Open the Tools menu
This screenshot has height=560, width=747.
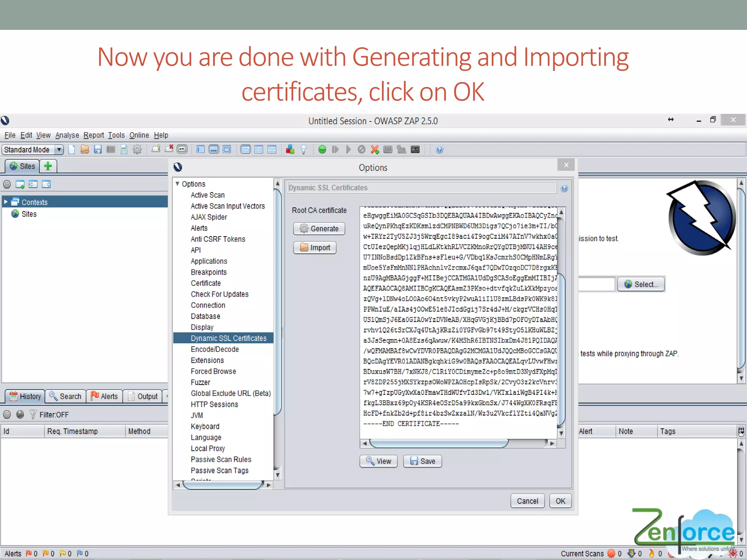tap(116, 135)
